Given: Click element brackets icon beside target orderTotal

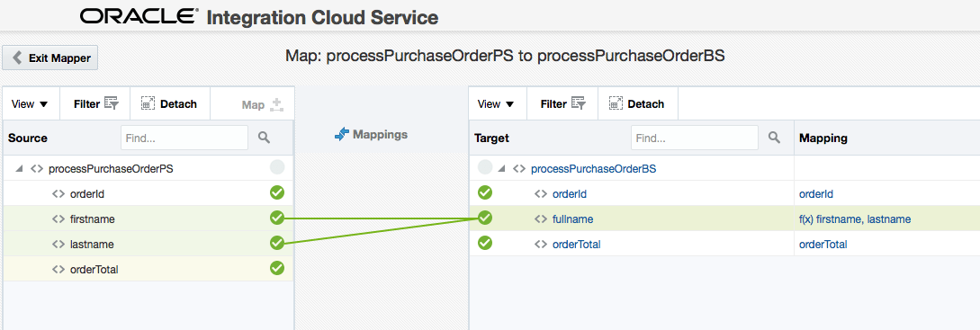Looking at the screenshot, I should [541, 245].
